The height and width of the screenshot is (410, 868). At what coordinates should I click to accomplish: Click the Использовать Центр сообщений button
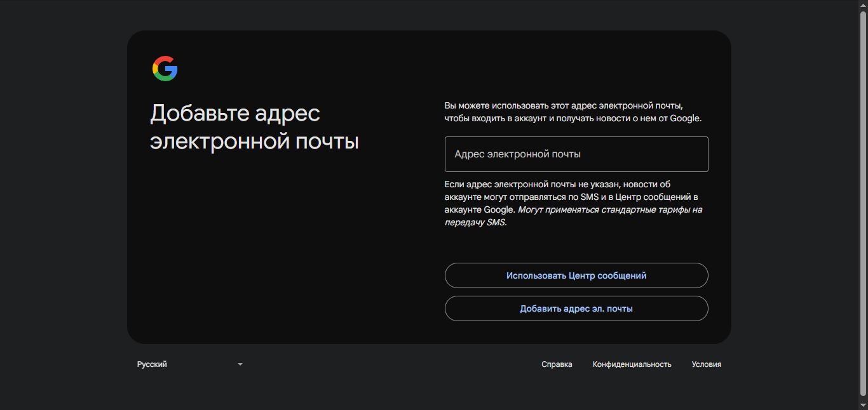576,275
